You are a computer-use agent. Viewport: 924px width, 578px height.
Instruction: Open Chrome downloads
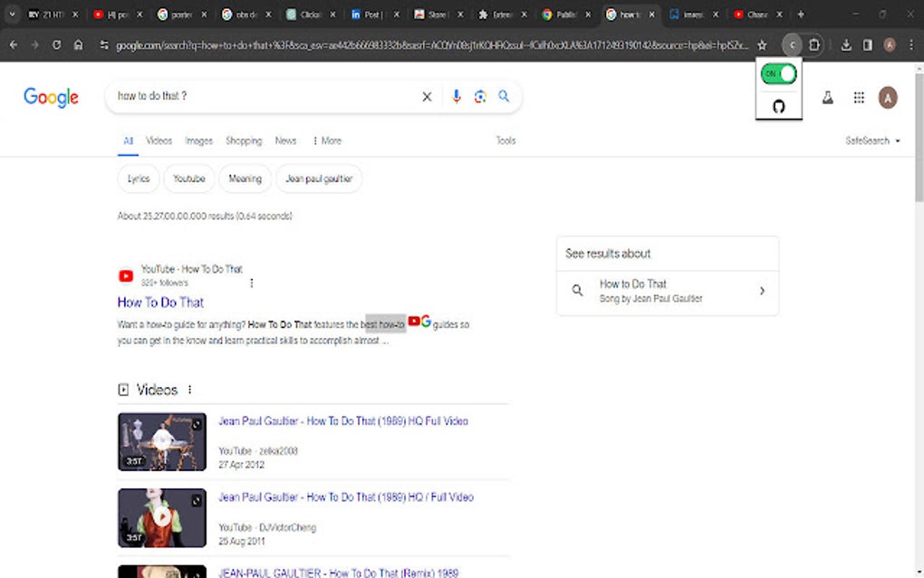point(845,44)
